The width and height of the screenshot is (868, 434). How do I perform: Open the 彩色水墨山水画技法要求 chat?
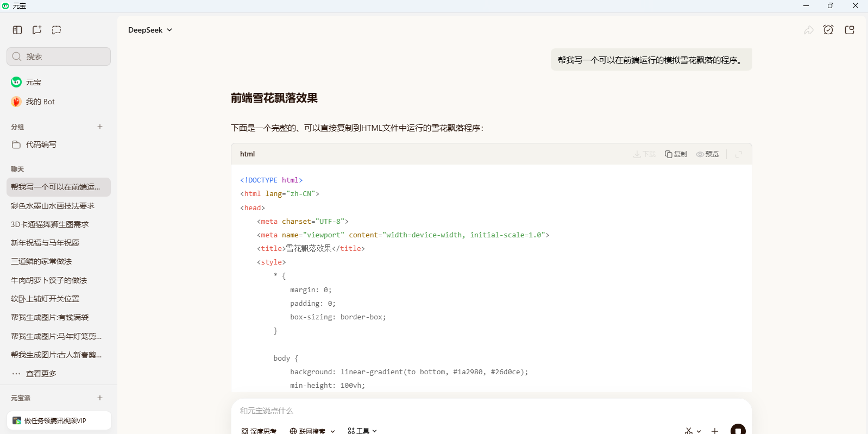[53, 206]
